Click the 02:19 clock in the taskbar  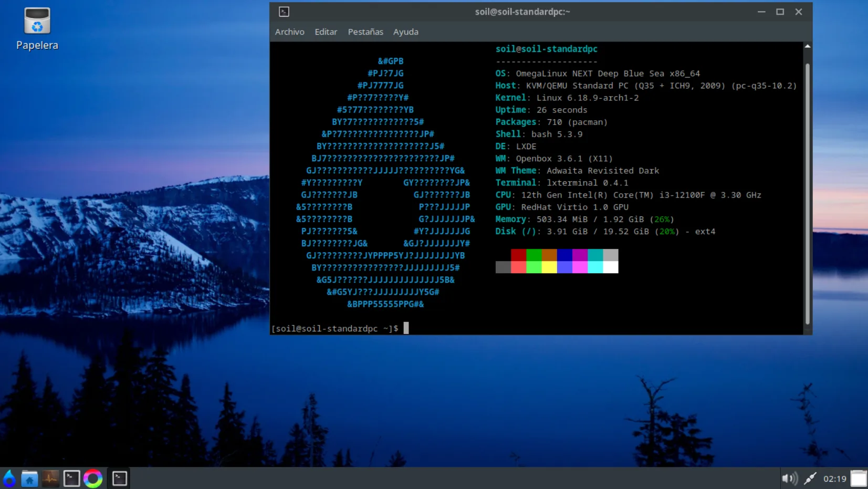[x=834, y=478]
